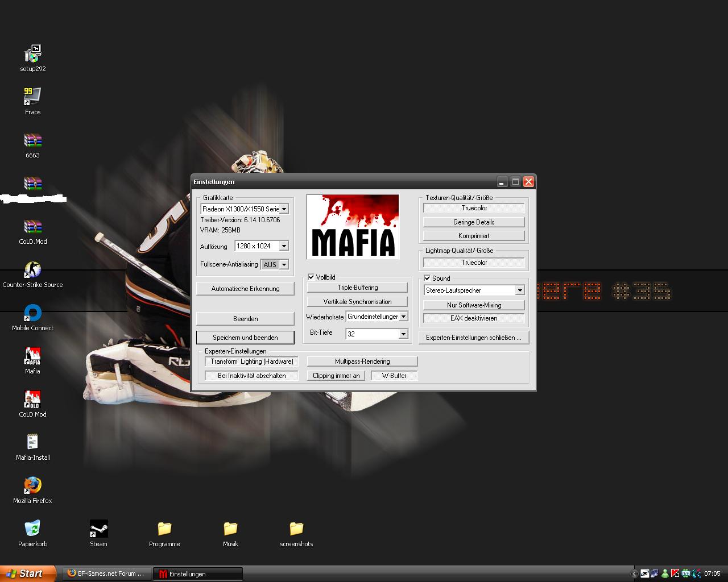The image size is (728, 582).
Task: Switch to BF-Games.net Forum taskbar item
Action: [106, 574]
